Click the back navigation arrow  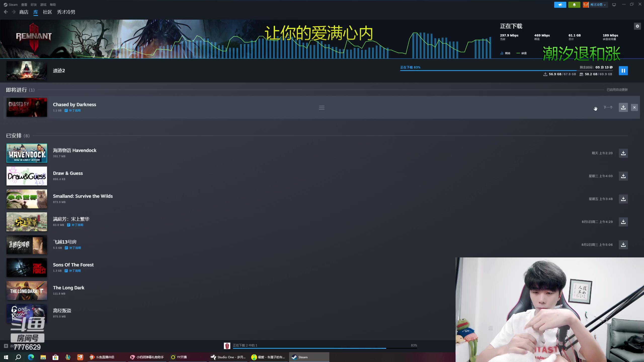[6, 12]
